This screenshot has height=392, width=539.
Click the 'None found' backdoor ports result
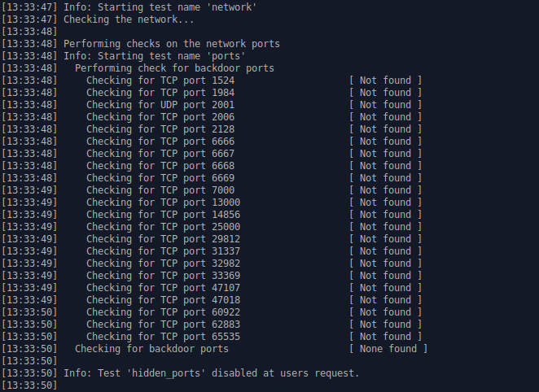point(388,349)
